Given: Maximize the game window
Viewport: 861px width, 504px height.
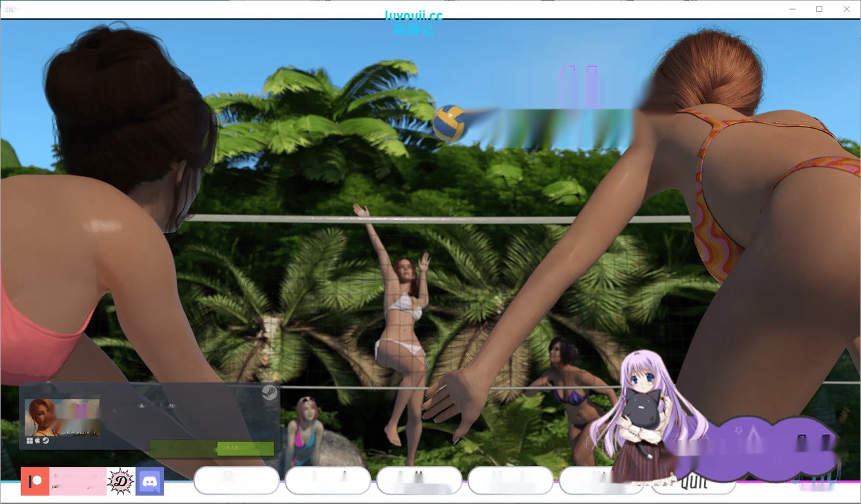Looking at the screenshot, I should 819,9.
